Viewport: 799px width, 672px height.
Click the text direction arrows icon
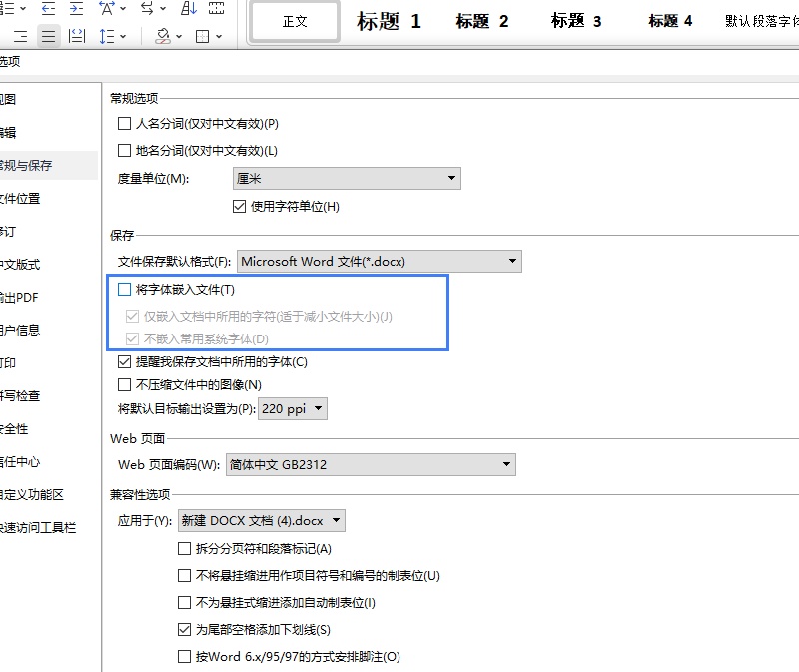pyautogui.click(x=147, y=8)
